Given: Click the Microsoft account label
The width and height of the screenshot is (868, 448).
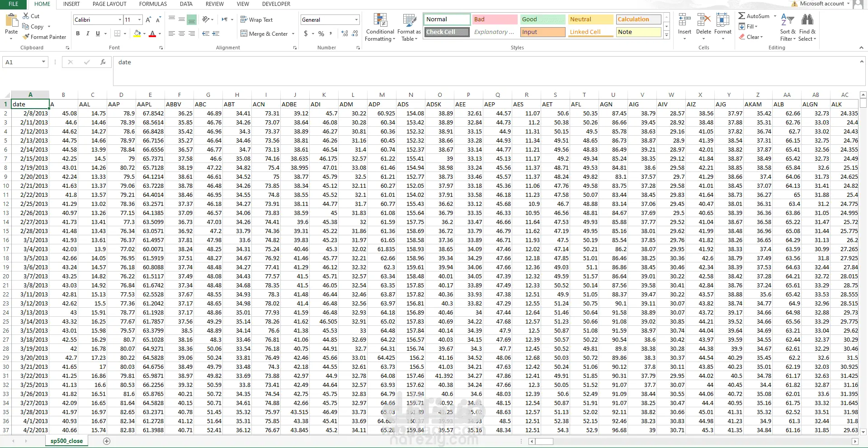Looking at the screenshot, I should point(821,4).
